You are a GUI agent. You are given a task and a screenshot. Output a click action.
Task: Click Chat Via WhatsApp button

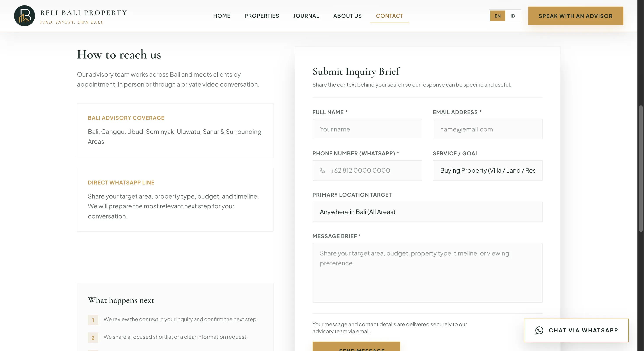pos(576,330)
